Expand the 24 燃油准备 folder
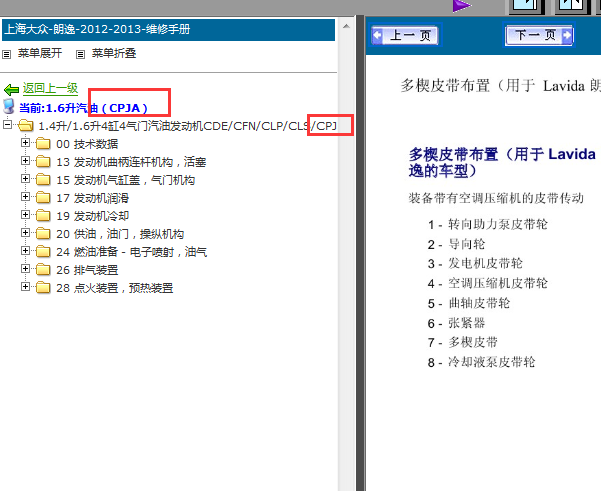This screenshot has width=601, height=491. tap(25, 251)
